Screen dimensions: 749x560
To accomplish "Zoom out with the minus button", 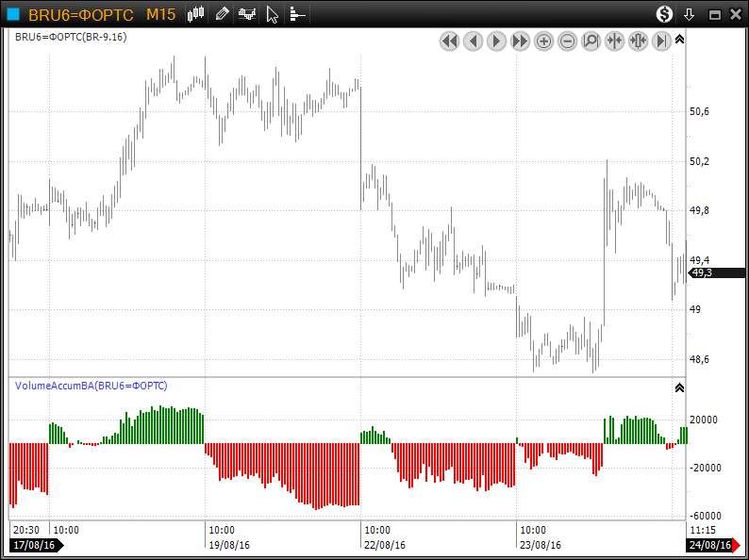I will point(567,41).
